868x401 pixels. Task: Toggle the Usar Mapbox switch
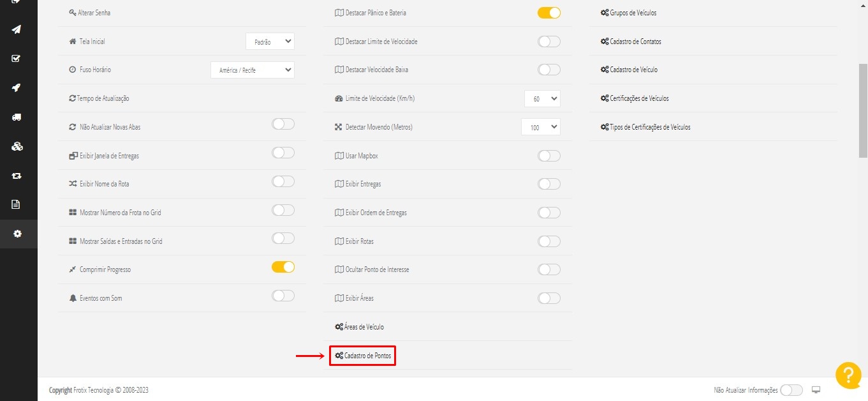(x=548, y=156)
